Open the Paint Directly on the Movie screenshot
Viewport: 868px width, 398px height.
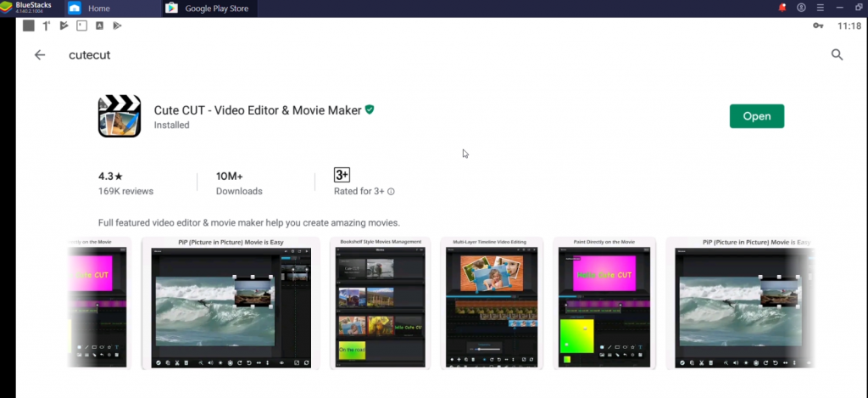pyautogui.click(x=604, y=303)
